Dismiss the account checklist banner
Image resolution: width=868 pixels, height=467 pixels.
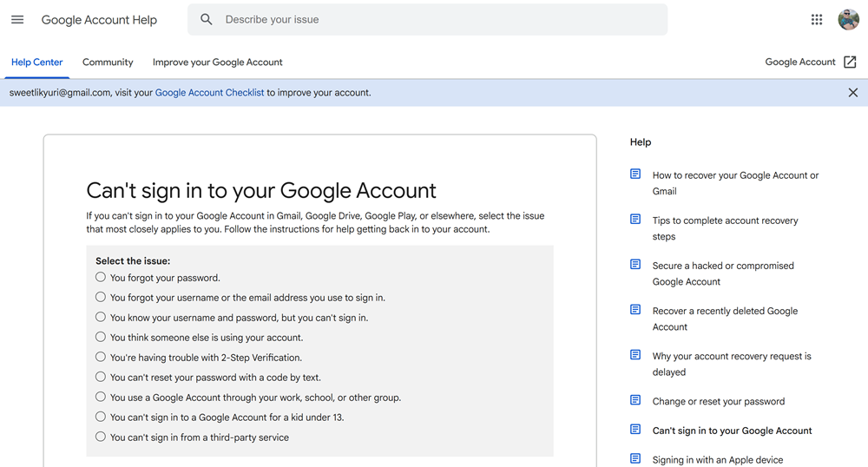[853, 92]
